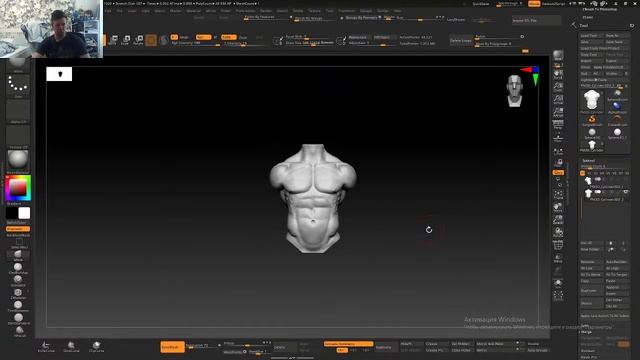Expand the Boolean section
This screenshot has height=360, width=640.
(x=588, y=351)
